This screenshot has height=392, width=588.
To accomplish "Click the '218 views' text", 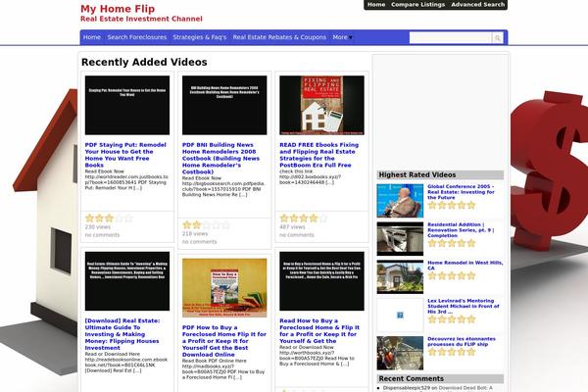I will point(195,233).
